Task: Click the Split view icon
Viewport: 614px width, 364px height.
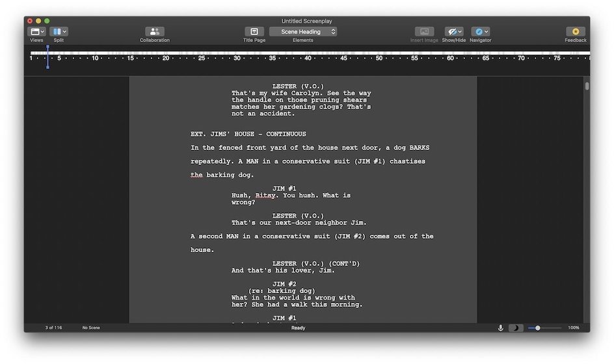Action: (x=56, y=31)
